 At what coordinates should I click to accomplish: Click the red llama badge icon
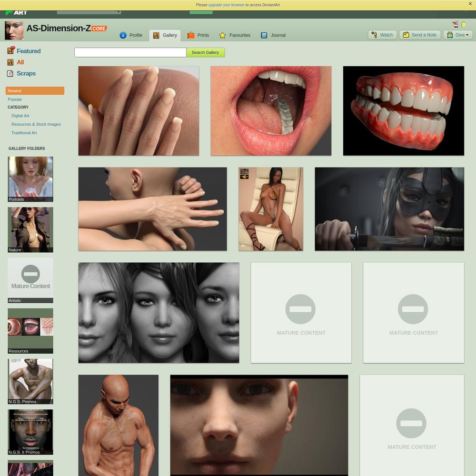pos(456,24)
